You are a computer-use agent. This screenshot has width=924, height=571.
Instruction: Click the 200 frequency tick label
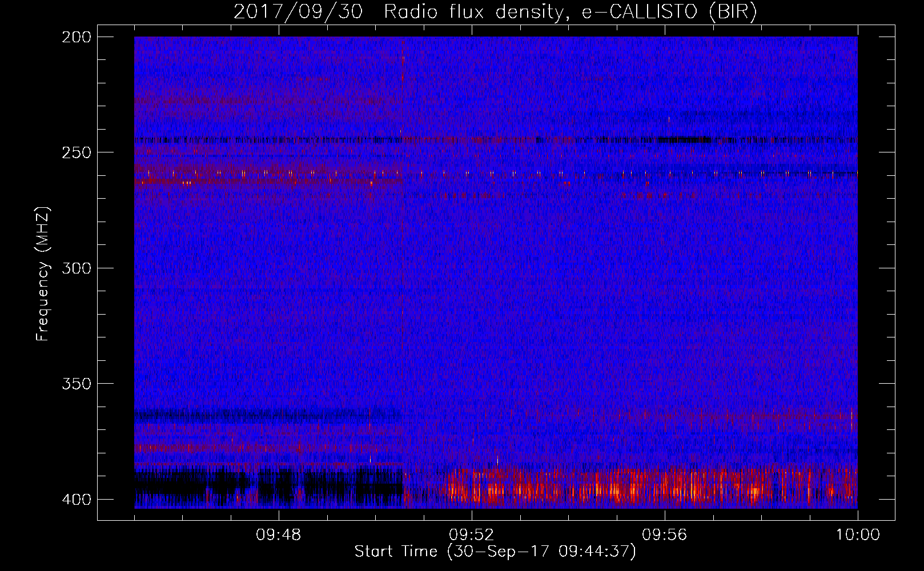(77, 37)
